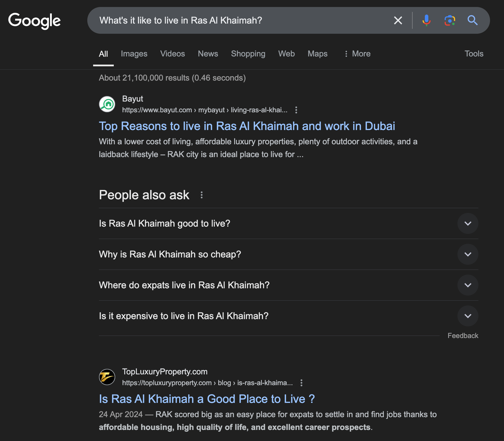
Task: Click the 'People also ask' heading
Action: coord(144,195)
